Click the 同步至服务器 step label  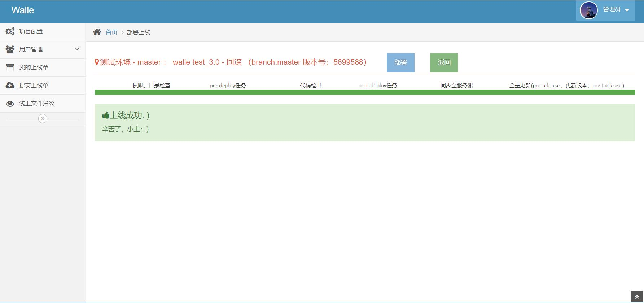(457, 86)
